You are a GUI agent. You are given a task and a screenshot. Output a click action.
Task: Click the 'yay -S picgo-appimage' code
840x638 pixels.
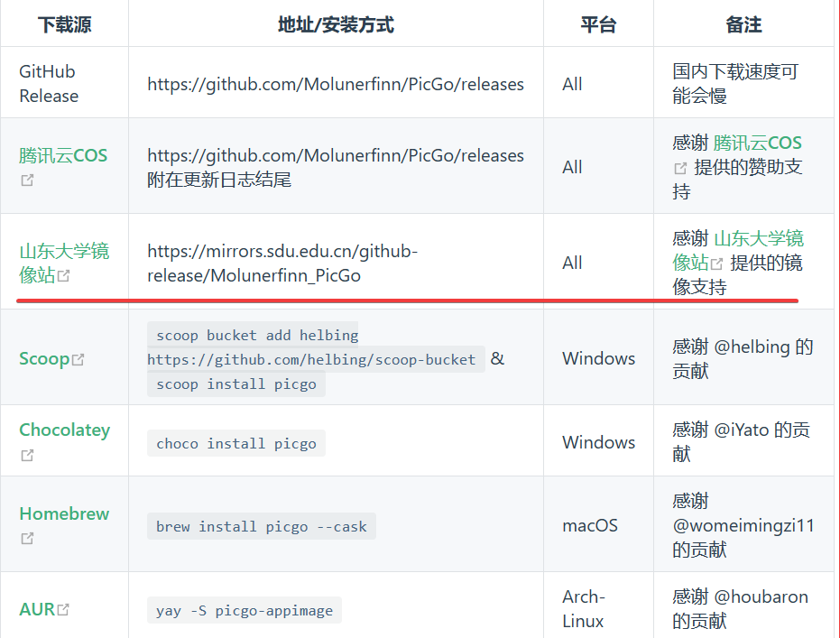(x=245, y=610)
